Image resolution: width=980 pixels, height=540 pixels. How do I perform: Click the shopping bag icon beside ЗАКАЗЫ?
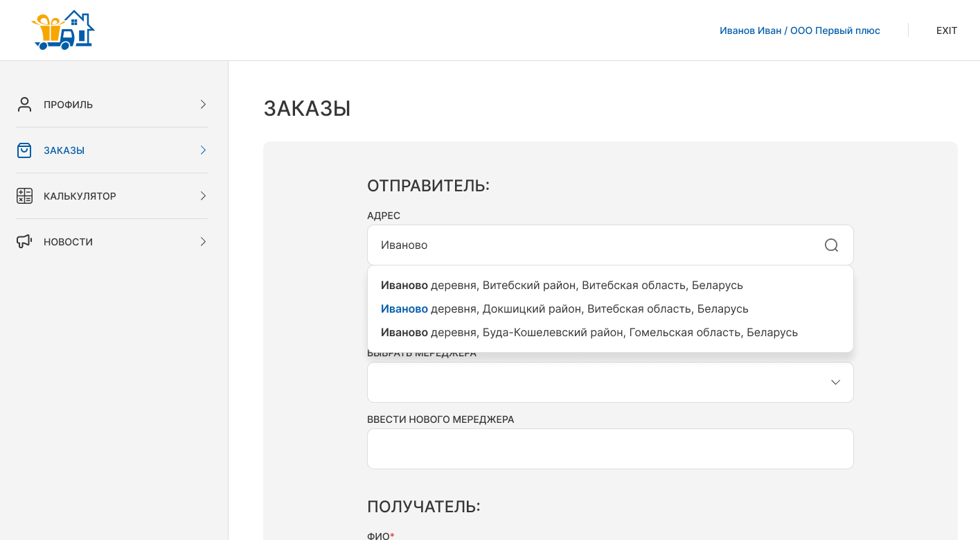click(24, 150)
